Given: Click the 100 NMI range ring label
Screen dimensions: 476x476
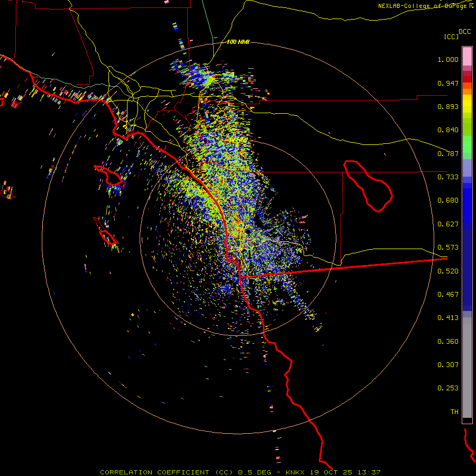Looking at the screenshot, I should click(238, 42).
